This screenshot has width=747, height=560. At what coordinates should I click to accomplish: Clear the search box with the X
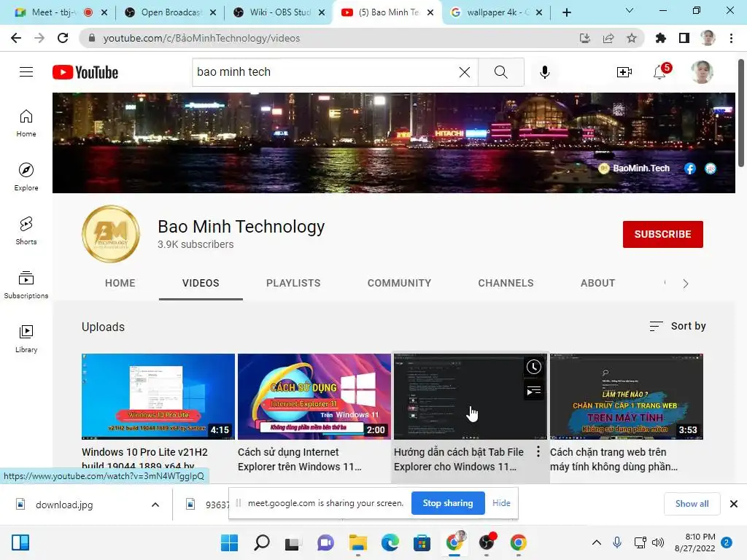pos(465,72)
